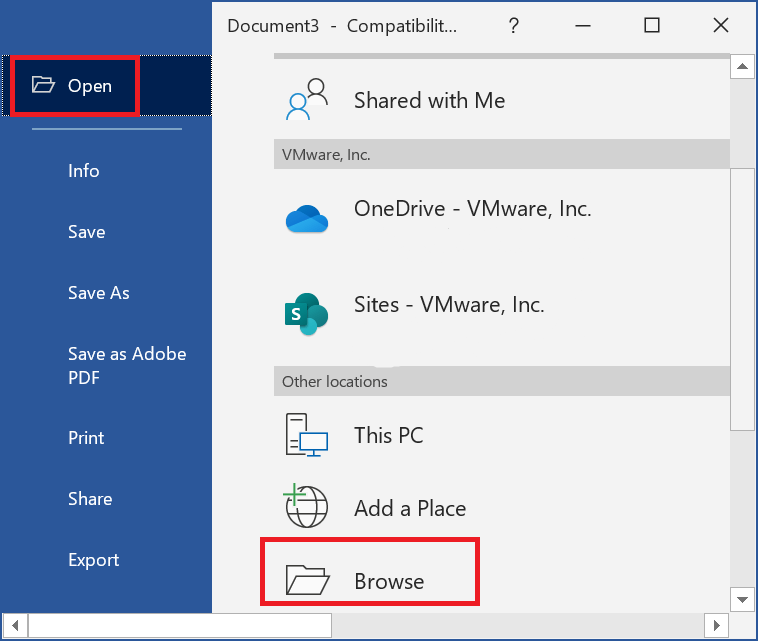Select the Shared with Me people icon
Viewport: 758px width, 641px height.
[307, 100]
